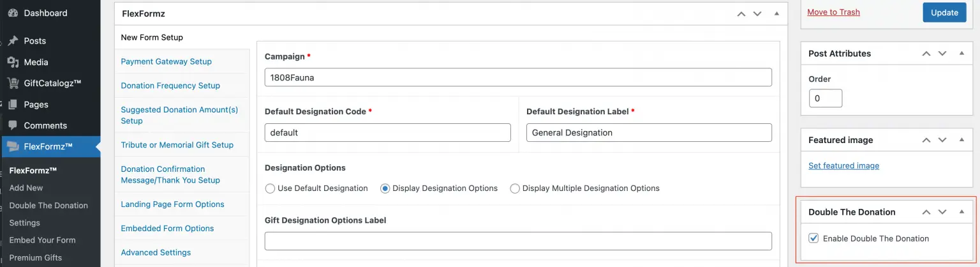
Task: Click the Campaign input field
Action: click(517, 77)
